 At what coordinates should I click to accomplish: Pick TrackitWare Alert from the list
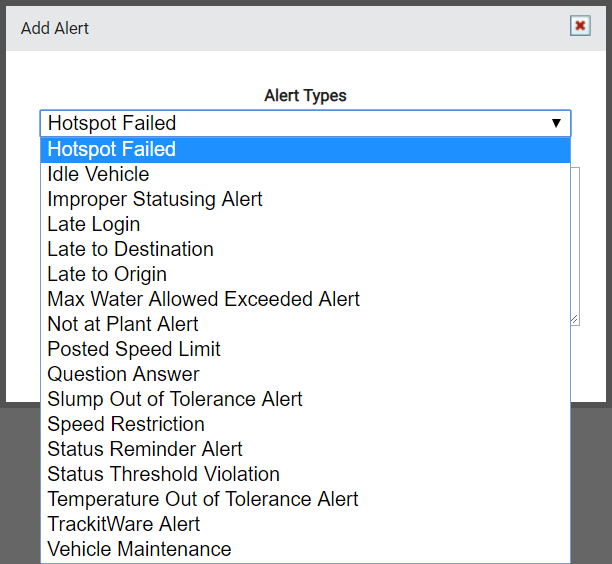305,524
